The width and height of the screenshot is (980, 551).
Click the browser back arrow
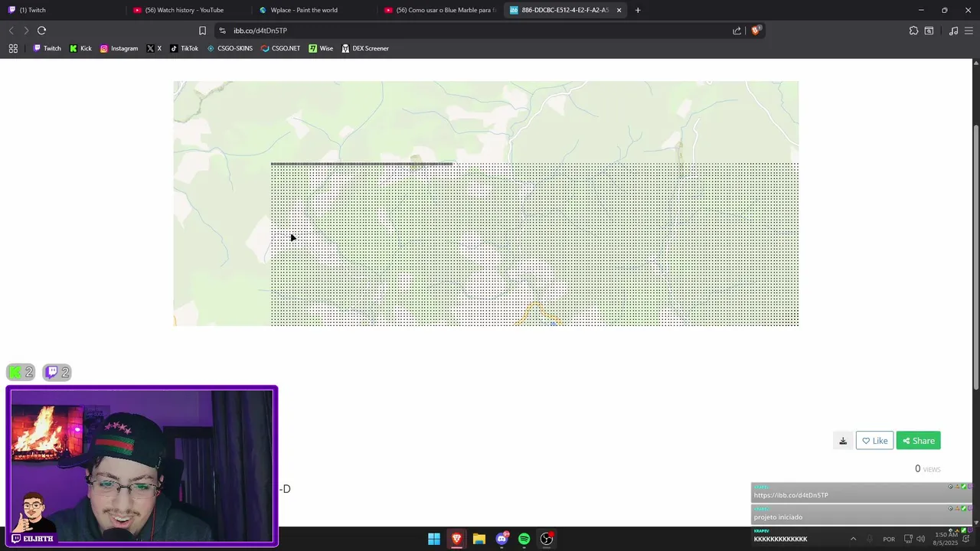pos(11,31)
